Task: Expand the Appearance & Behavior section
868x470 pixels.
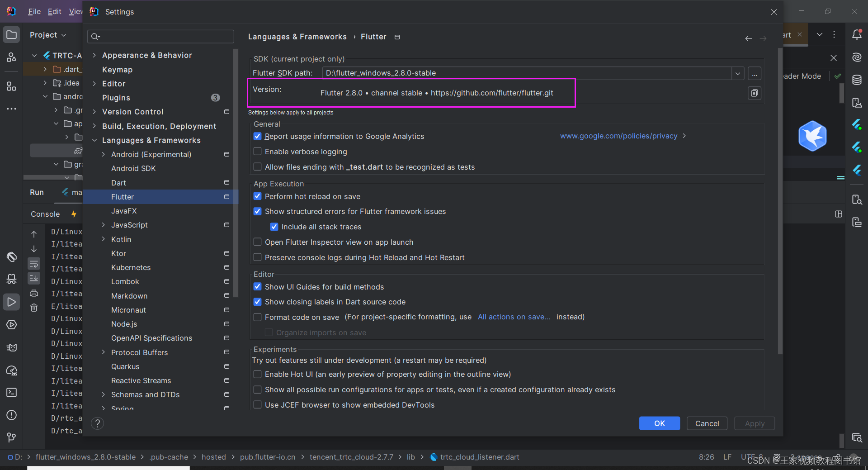Action: (x=94, y=55)
